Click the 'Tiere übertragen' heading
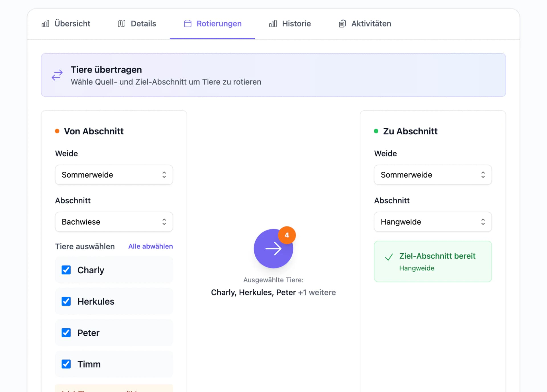The image size is (547, 392). [106, 70]
